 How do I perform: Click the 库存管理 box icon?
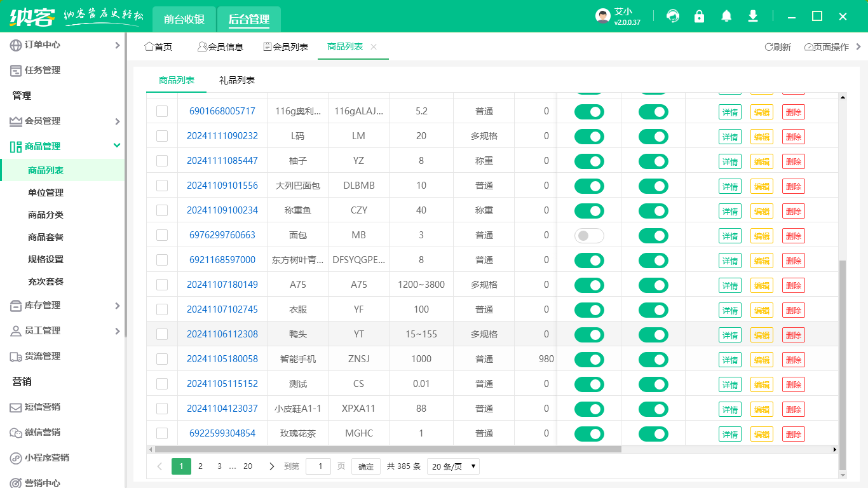click(x=16, y=306)
